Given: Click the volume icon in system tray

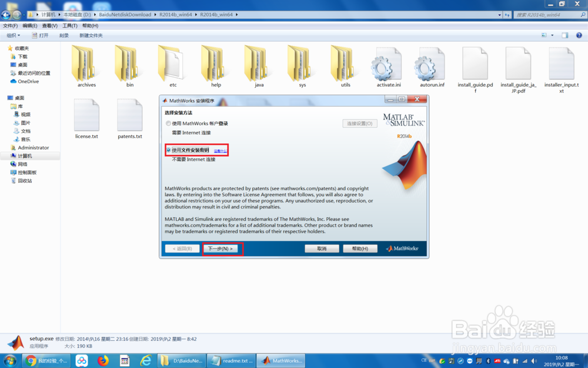Looking at the screenshot, I should (x=534, y=361).
